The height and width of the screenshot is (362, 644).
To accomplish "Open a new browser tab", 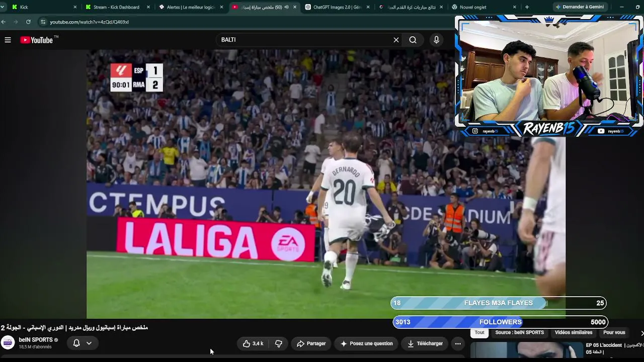I will [527, 7].
